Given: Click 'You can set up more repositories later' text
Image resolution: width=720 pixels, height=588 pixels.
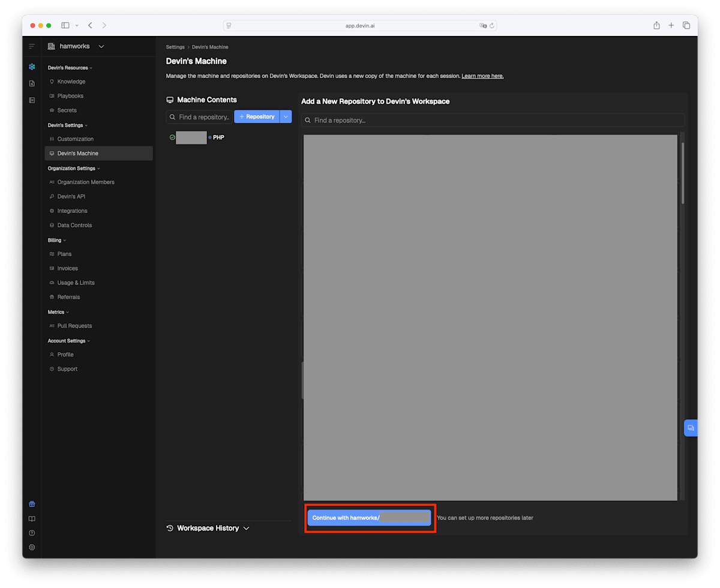Looking at the screenshot, I should pyautogui.click(x=485, y=518).
